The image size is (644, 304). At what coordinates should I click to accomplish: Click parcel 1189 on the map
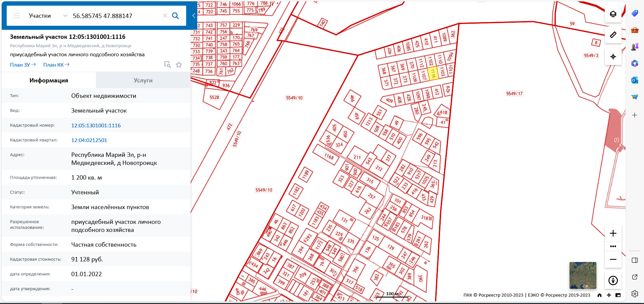click(305, 175)
